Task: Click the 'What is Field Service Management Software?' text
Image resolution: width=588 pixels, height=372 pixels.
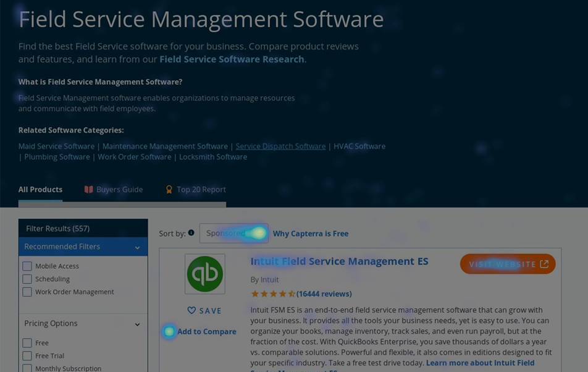Action: (x=100, y=82)
